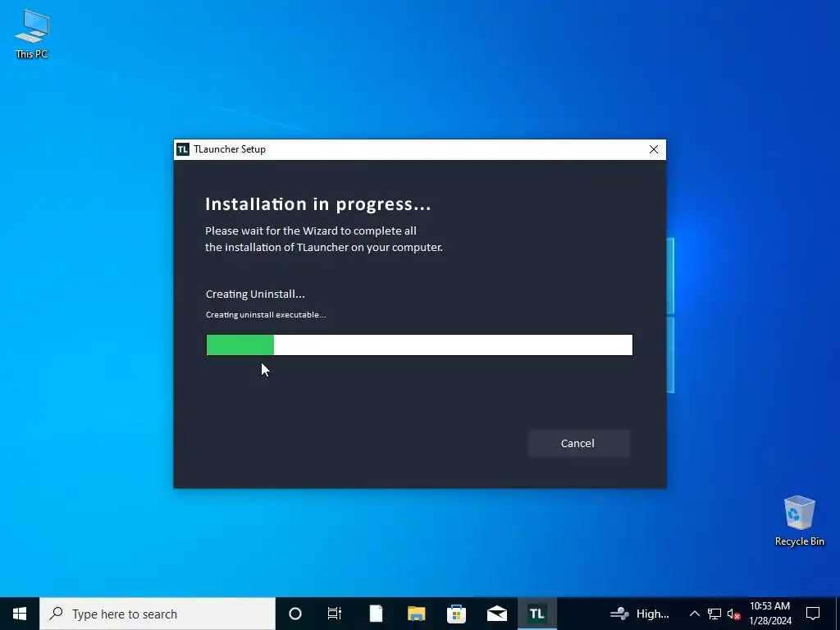
Task: Click the green installation progress bar
Action: pyautogui.click(x=419, y=345)
